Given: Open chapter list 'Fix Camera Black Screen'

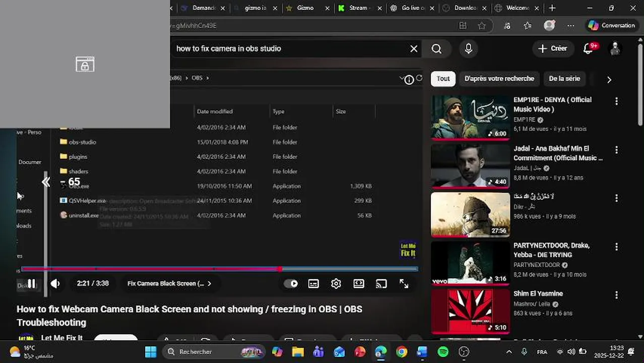Looking at the screenshot, I should 169,284.
